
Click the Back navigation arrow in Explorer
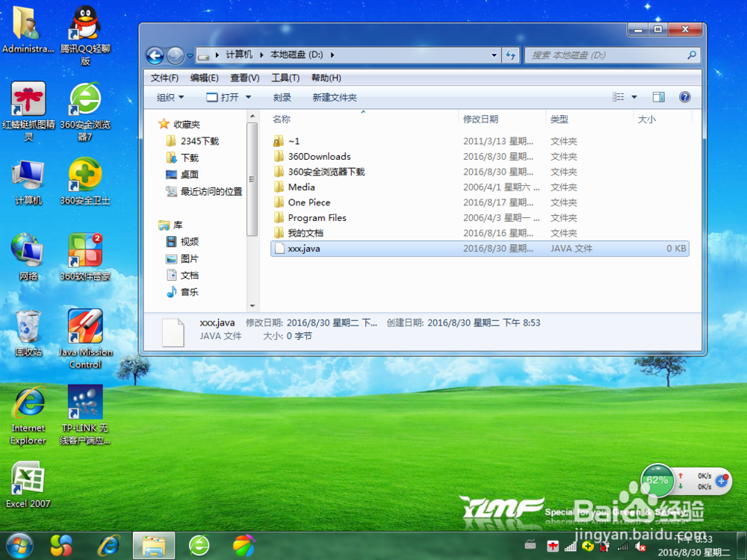tap(155, 56)
